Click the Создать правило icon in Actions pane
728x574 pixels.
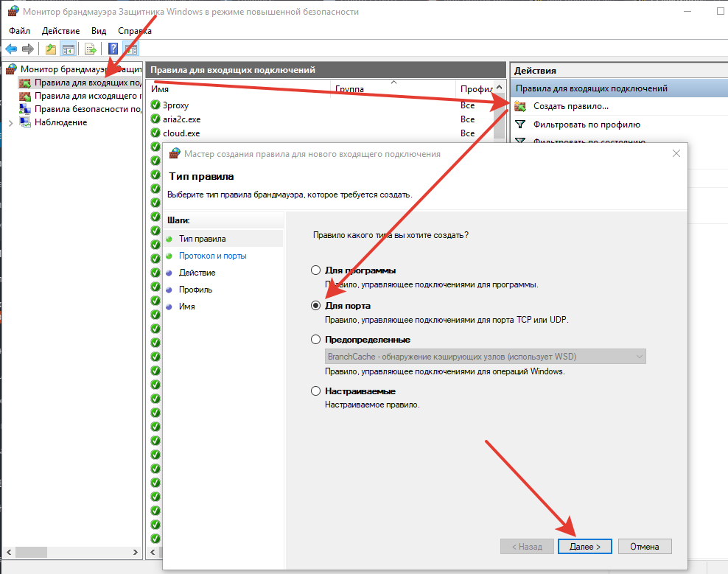(x=520, y=106)
